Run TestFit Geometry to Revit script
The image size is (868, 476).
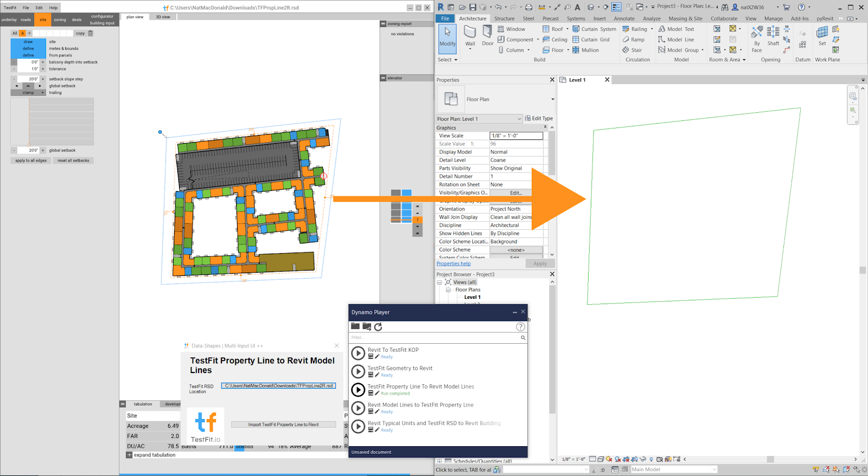(358, 371)
